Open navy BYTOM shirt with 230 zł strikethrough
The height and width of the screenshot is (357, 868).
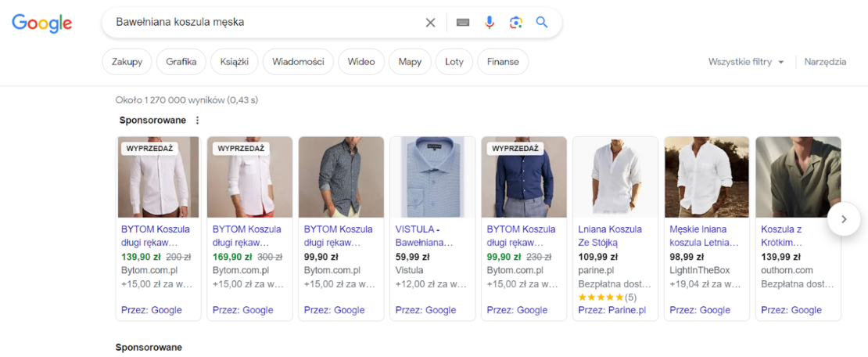click(524, 177)
